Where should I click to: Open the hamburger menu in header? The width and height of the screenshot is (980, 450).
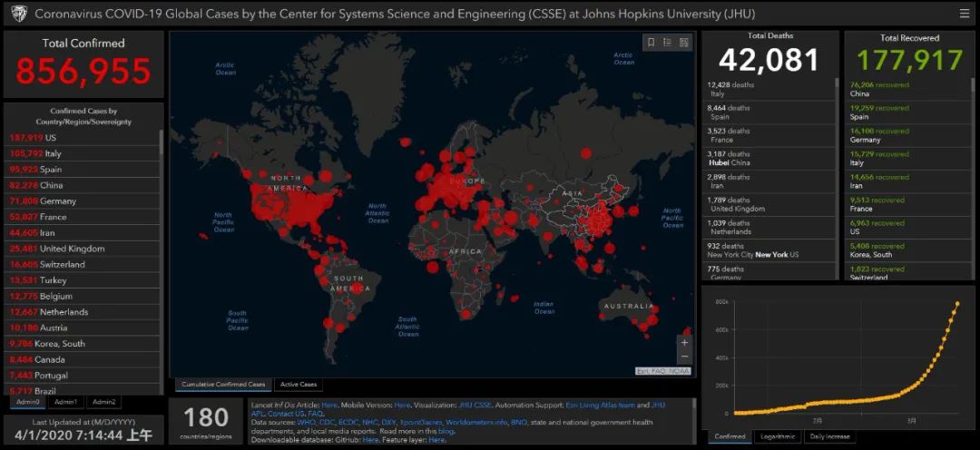point(965,13)
